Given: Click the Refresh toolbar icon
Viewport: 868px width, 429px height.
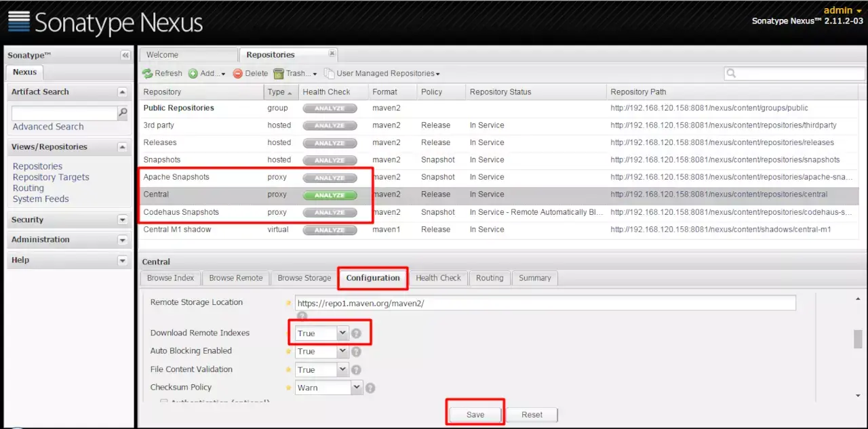Looking at the screenshot, I should pos(147,73).
